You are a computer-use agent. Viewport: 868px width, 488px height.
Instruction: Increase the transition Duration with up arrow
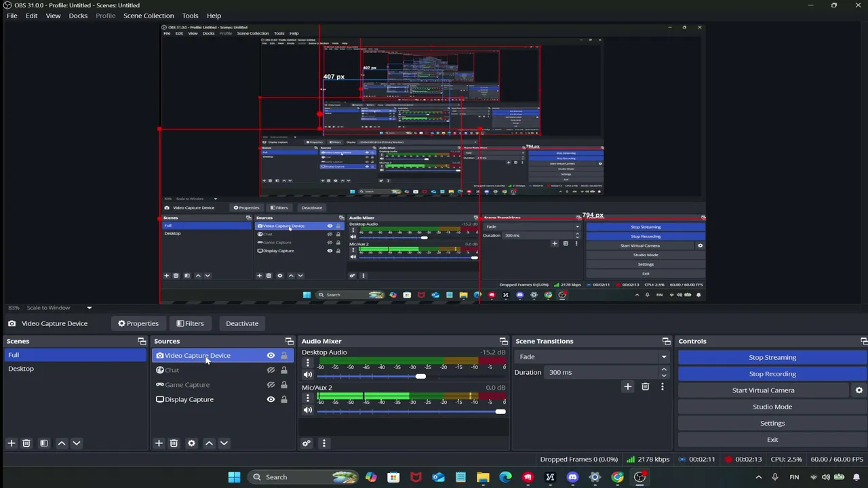point(664,369)
